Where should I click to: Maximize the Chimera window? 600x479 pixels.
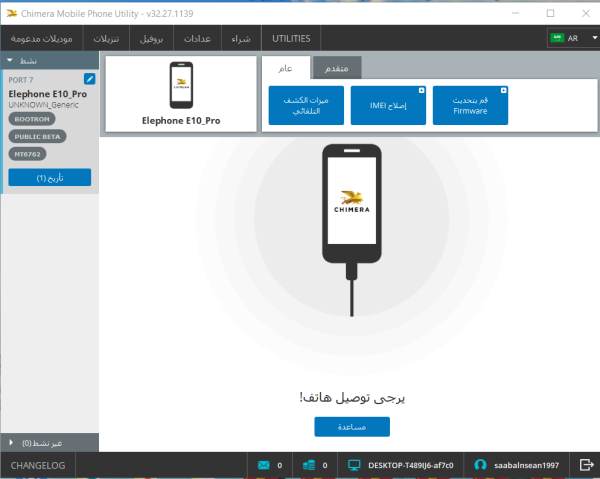tap(550, 13)
